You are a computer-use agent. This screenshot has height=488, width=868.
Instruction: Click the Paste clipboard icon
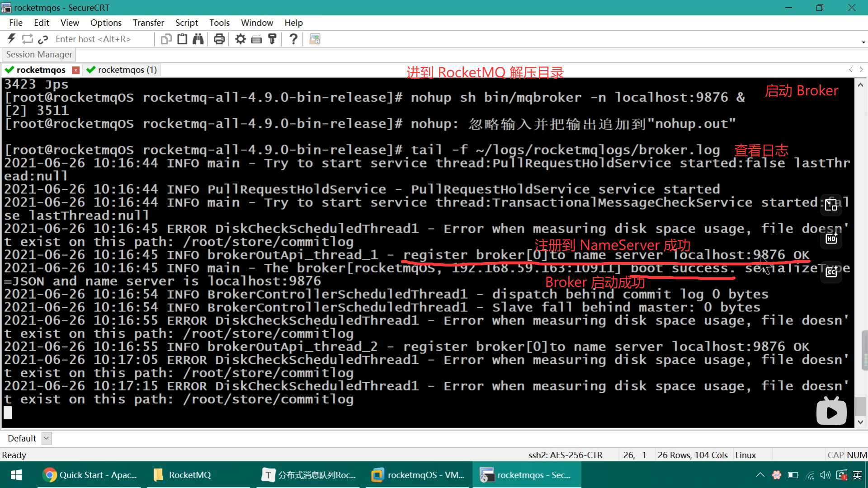point(182,39)
